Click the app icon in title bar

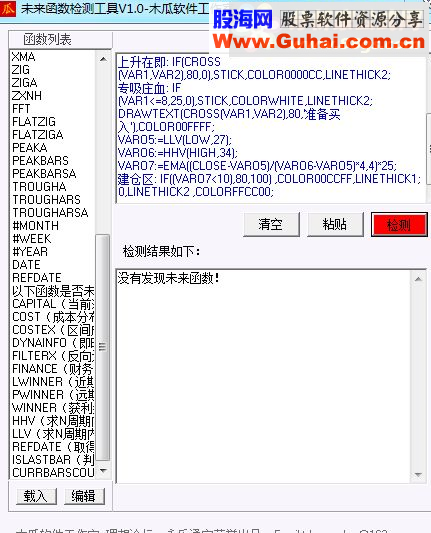7,9
